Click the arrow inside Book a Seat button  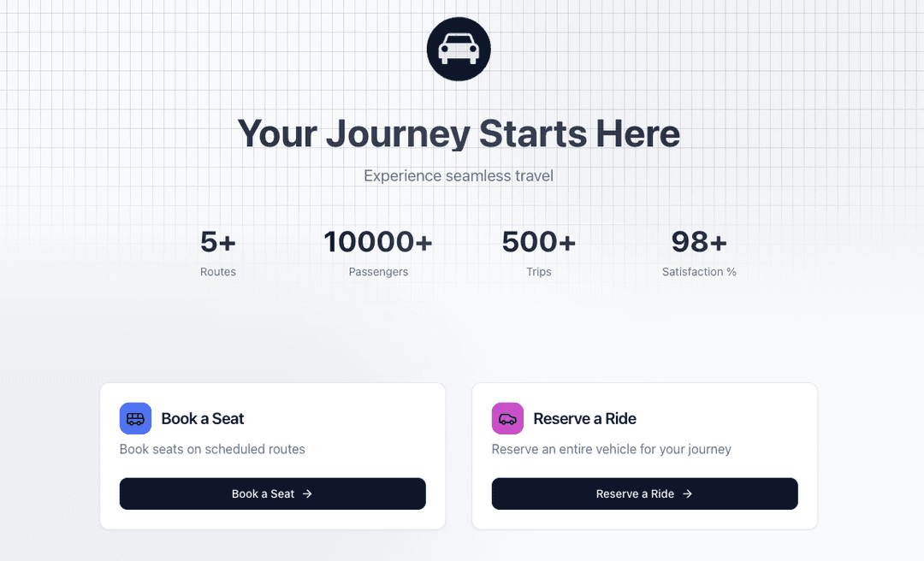[x=307, y=493]
